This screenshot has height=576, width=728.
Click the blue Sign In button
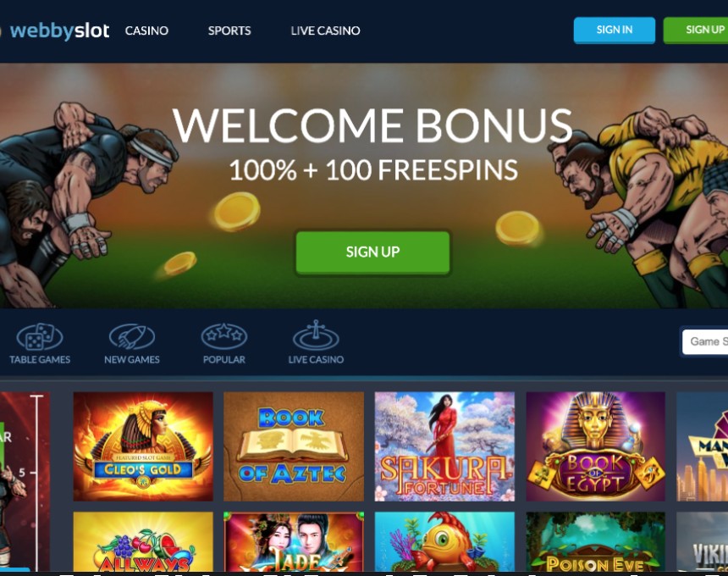tap(615, 30)
